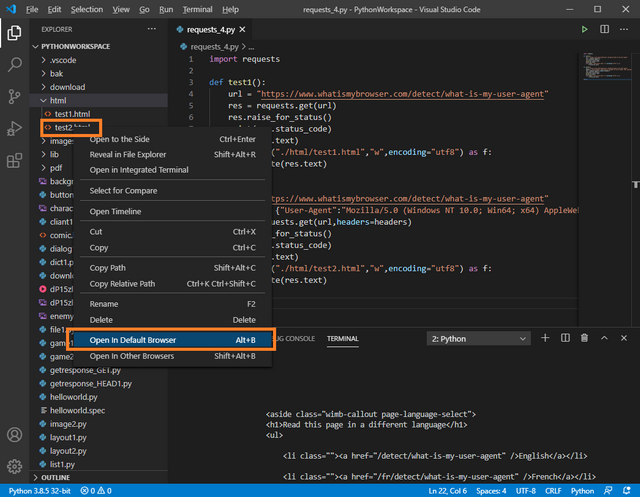Open the Selection menu
The width and height of the screenshot is (640, 497).
[x=87, y=9]
